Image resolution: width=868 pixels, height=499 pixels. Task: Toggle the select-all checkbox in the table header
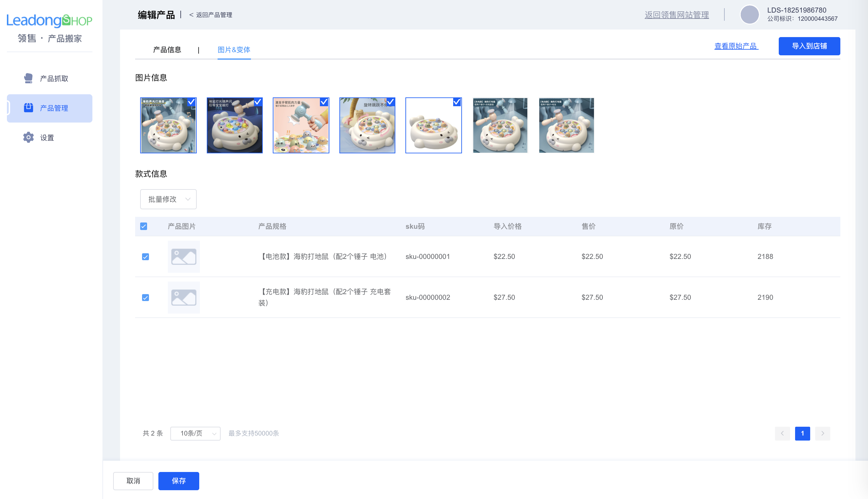pyautogui.click(x=144, y=226)
